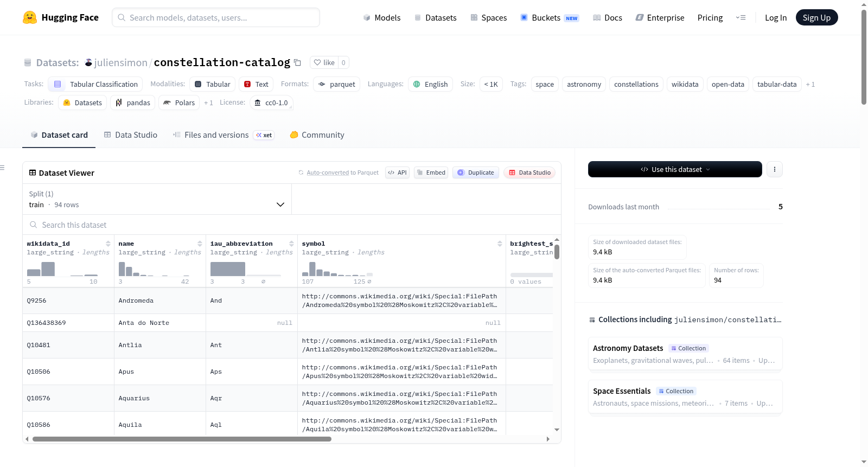868x467 pixels.
Task: Click the Duplicate button
Action: (x=476, y=172)
